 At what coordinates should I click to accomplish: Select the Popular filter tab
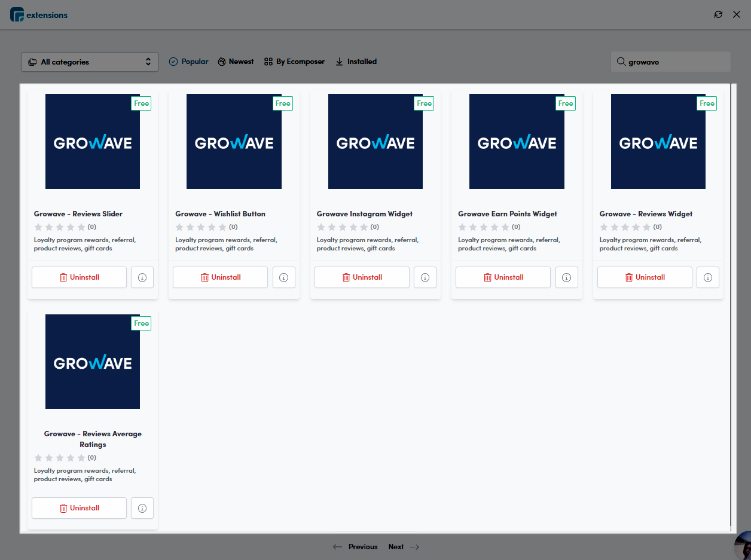189,62
